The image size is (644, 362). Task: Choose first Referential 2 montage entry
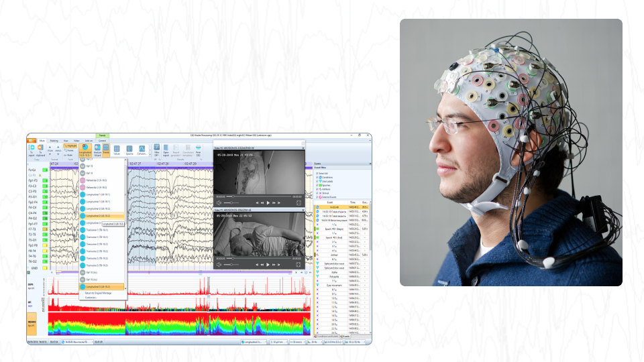click(x=101, y=180)
